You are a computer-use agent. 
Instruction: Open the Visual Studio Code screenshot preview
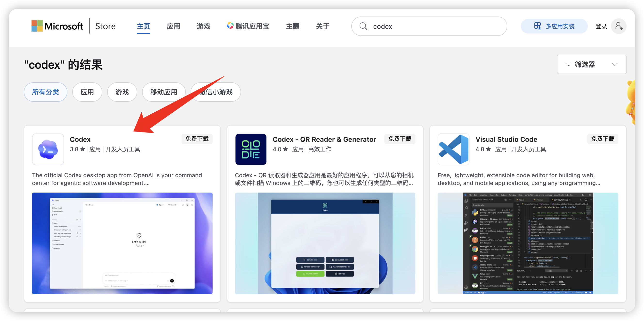tap(528, 243)
